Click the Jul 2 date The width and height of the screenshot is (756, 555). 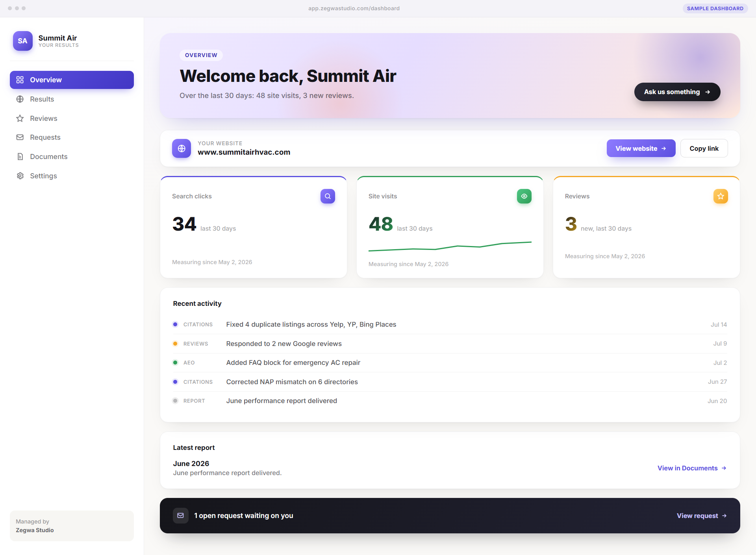(720, 363)
